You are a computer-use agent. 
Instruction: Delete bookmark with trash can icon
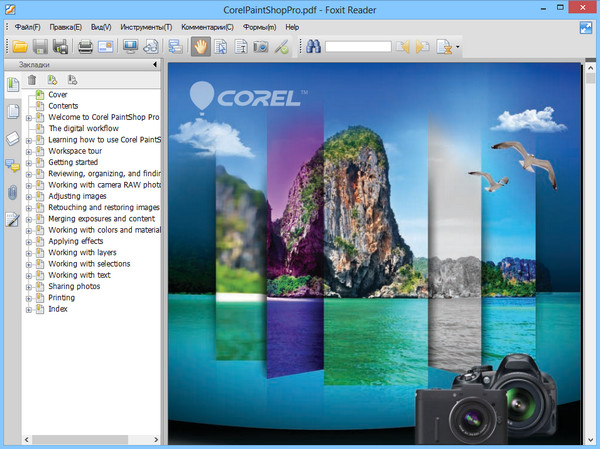click(x=32, y=80)
